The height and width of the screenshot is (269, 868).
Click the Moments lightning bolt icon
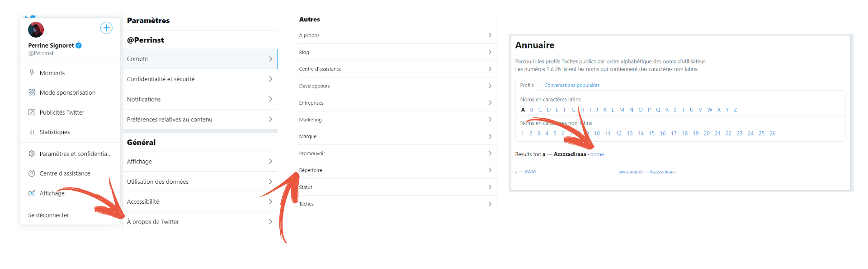(x=32, y=73)
